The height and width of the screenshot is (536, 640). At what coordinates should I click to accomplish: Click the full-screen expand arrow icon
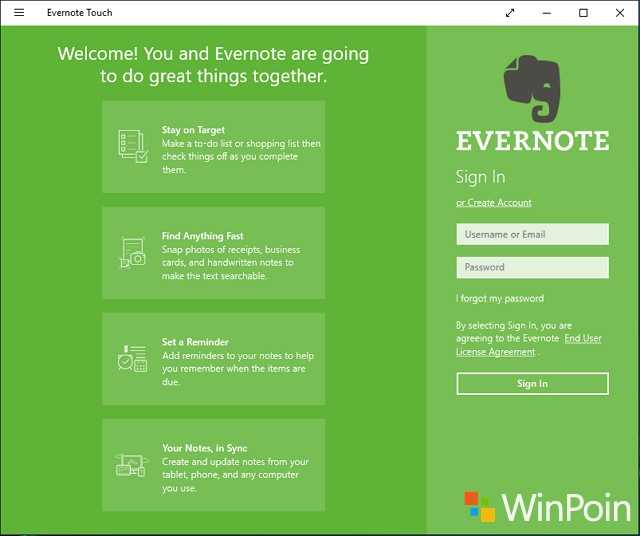(x=510, y=13)
